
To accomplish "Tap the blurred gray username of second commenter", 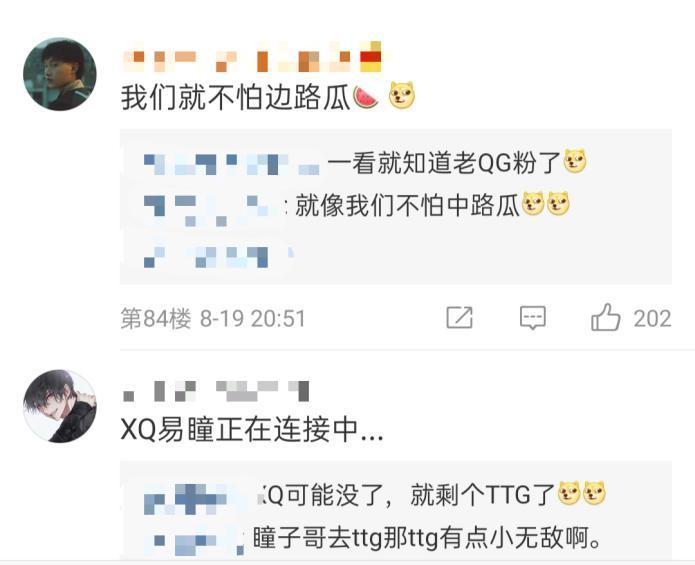I will (x=215, y=391).
